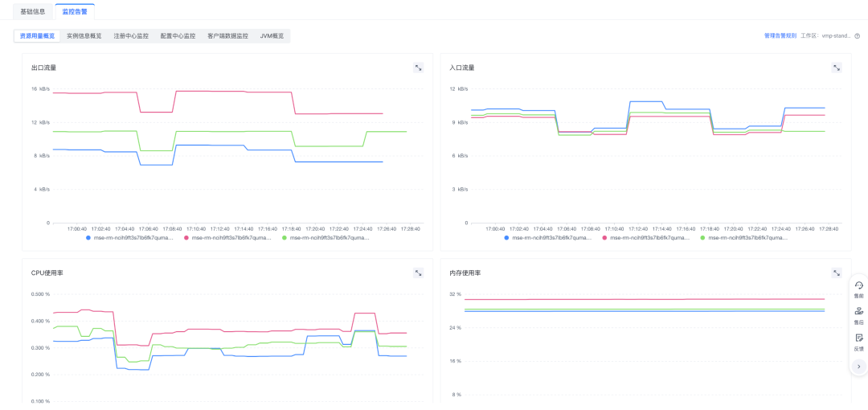The width and height of the screenshot is (868, 410).
Task: Click the 0.500 % axis label in CPU使用率
Action: [40, 294]
